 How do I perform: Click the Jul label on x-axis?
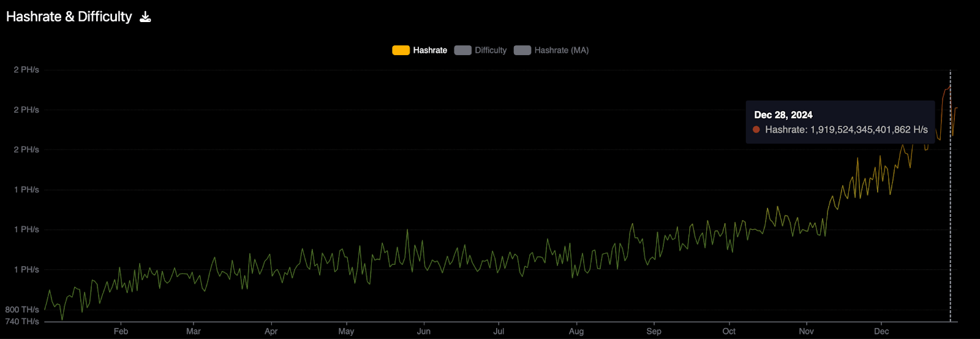tap(499, 331)
